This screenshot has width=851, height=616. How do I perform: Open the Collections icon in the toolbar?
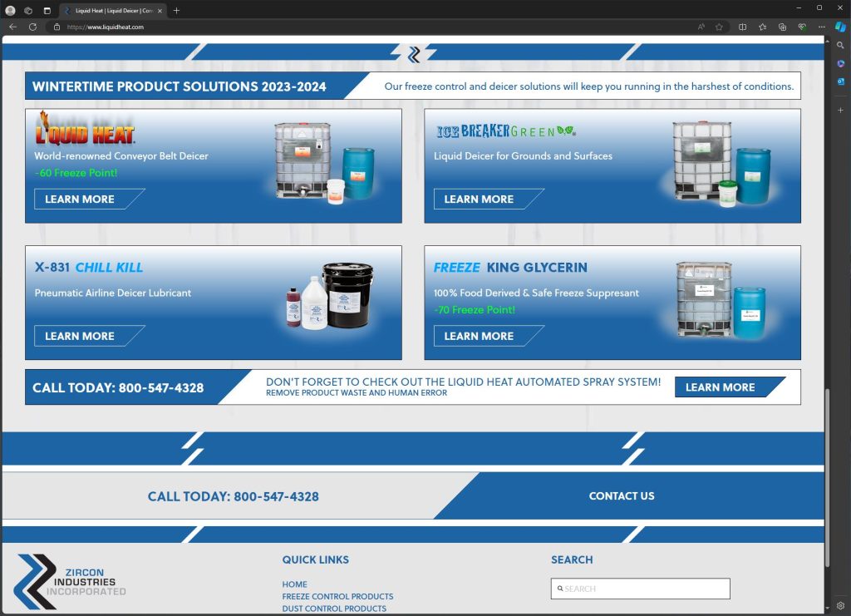782,27
